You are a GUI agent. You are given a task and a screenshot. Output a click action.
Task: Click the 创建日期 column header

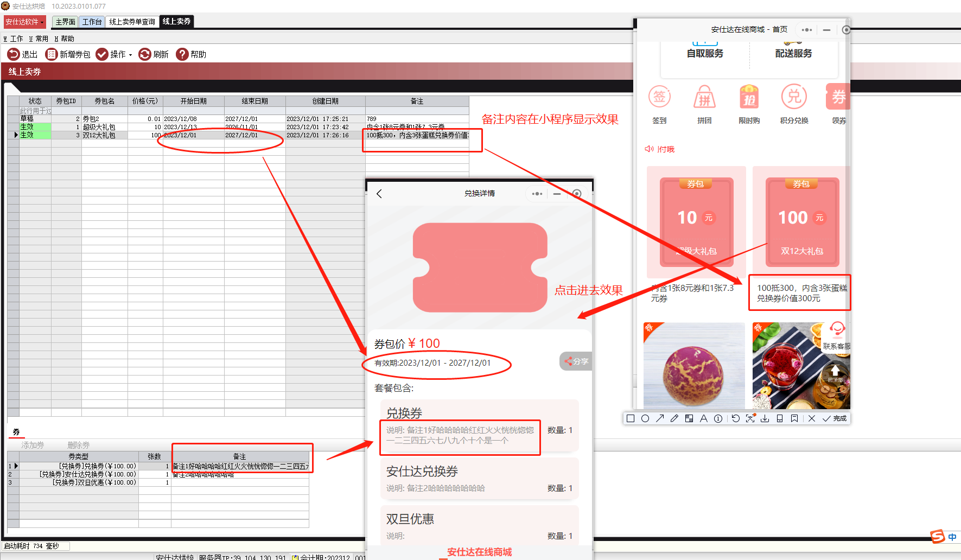pyautogui.click(x=326, y=101)
